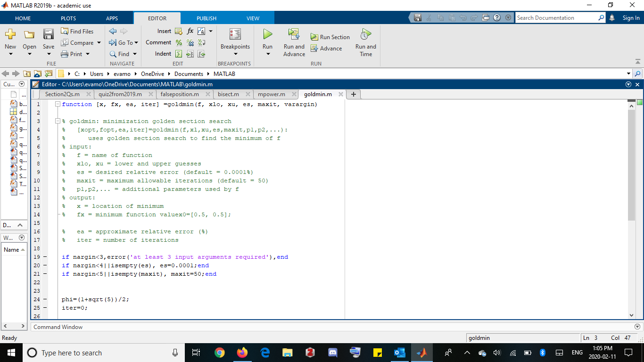Open the falseposition.m editor tab

[180, 94]
